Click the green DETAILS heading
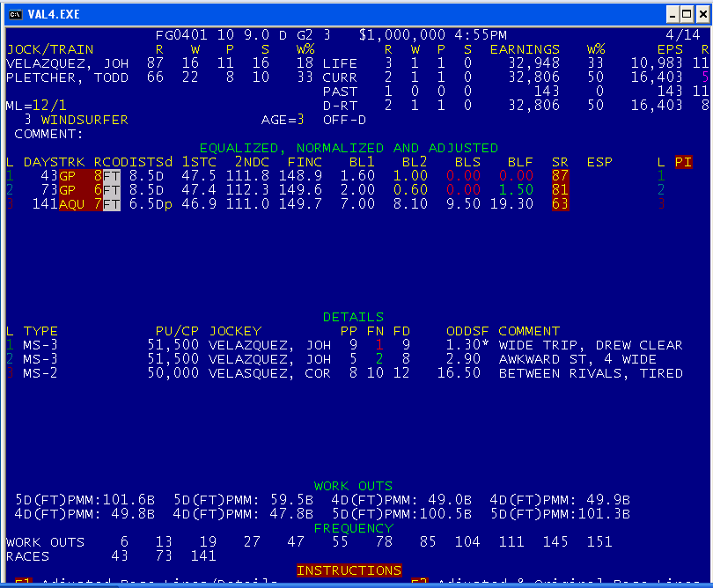 (x=353, y=317)
